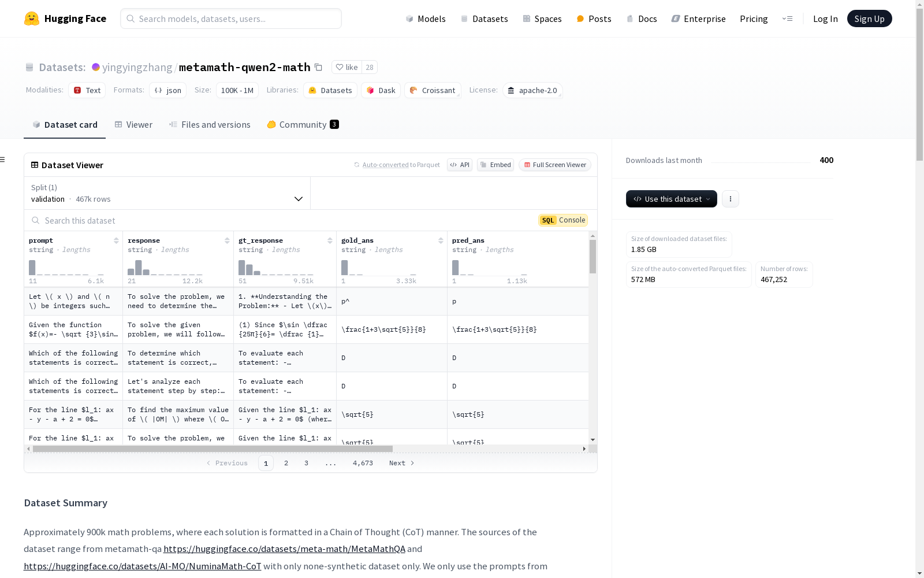This screenshot has width=924, height=578.
Task: Click the json format tag
Action: pyautogui.click(x=167, y=90)
